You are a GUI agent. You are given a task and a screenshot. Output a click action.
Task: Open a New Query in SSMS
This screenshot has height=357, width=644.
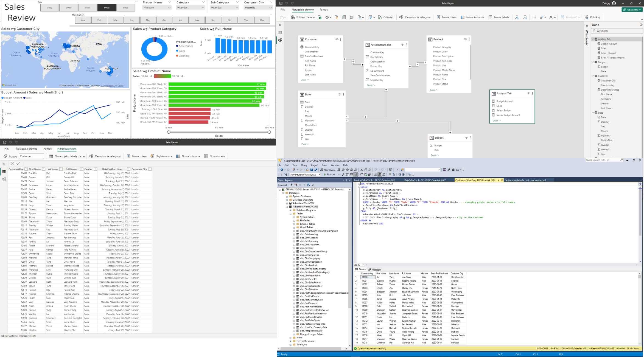pos(327,170)
